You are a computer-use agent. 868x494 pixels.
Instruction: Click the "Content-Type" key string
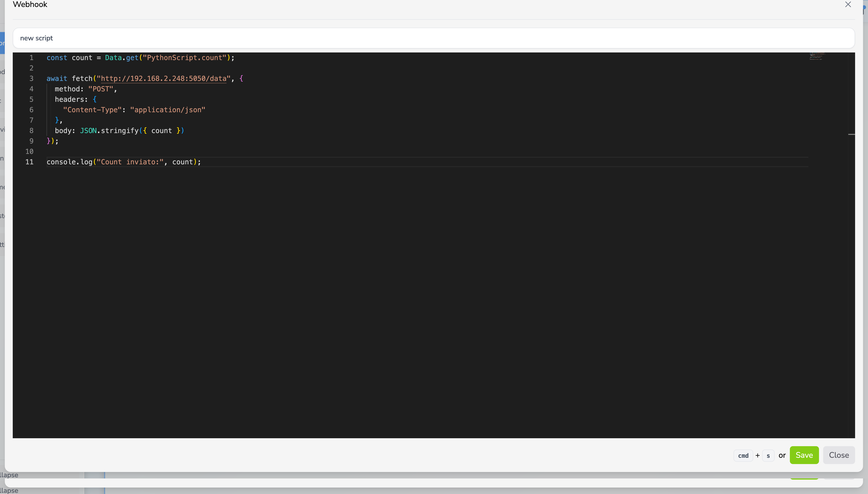(92, 110)
